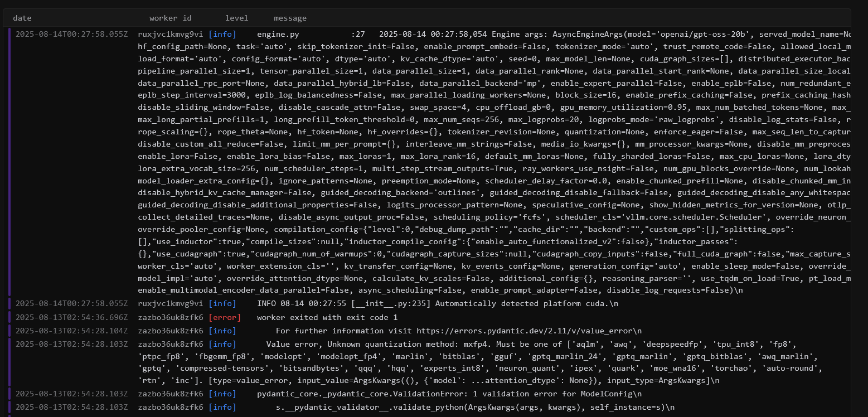Click [info] tag in the "Value error" row

(222, 344)
